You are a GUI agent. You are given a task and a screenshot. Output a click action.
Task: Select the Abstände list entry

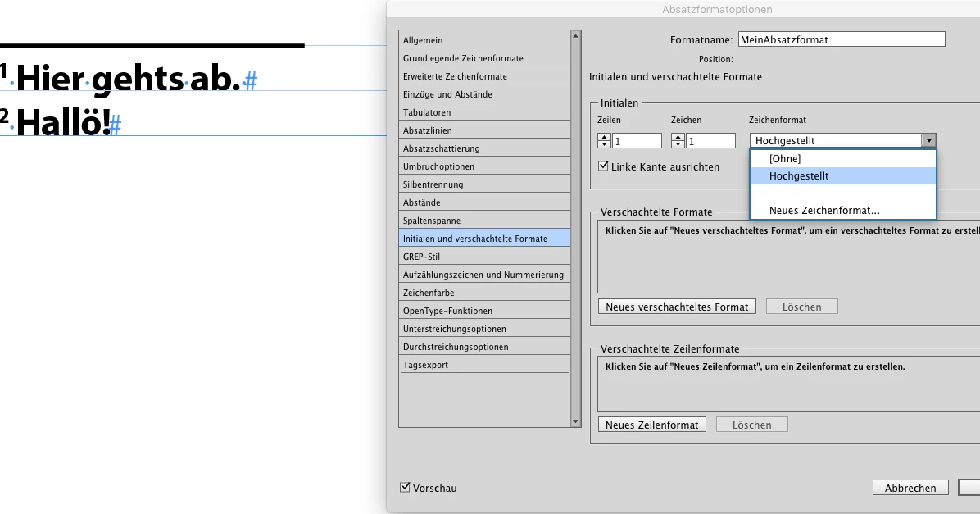tap(484, 202)
